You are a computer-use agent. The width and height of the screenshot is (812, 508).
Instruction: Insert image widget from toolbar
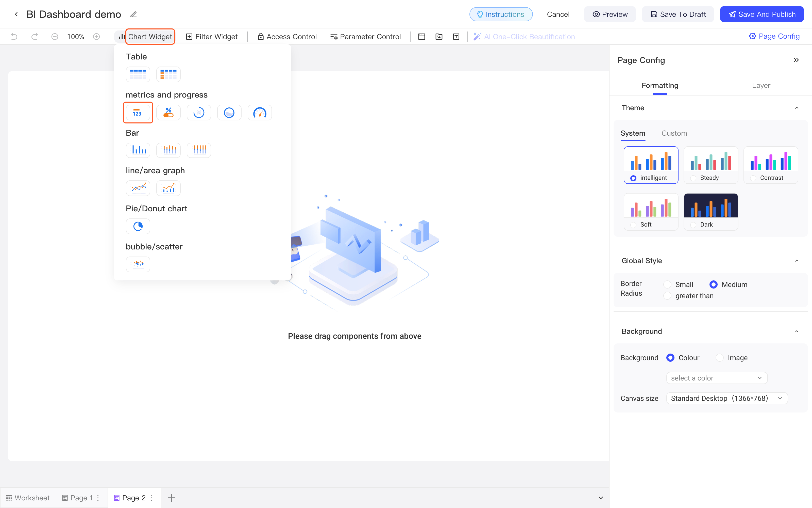click(x=439, y=37)
